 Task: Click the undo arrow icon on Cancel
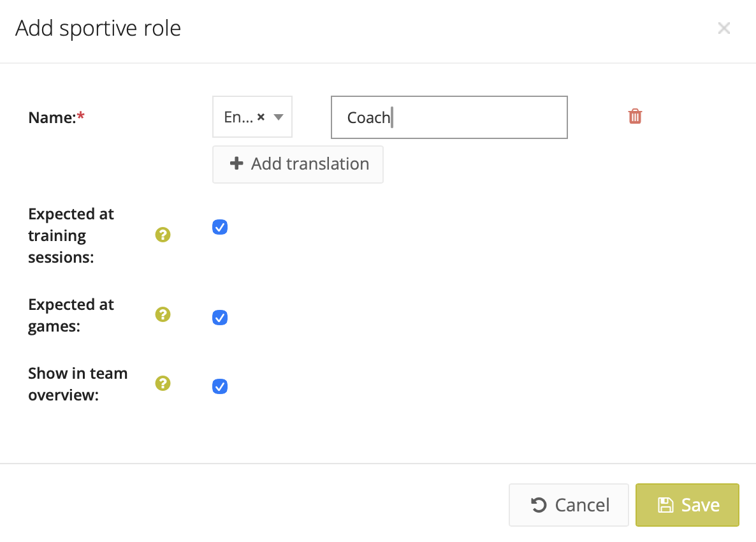(539, 505)
